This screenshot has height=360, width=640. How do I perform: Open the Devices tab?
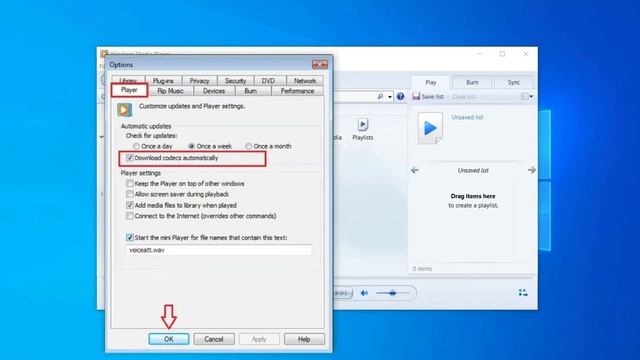click(214, 91)
